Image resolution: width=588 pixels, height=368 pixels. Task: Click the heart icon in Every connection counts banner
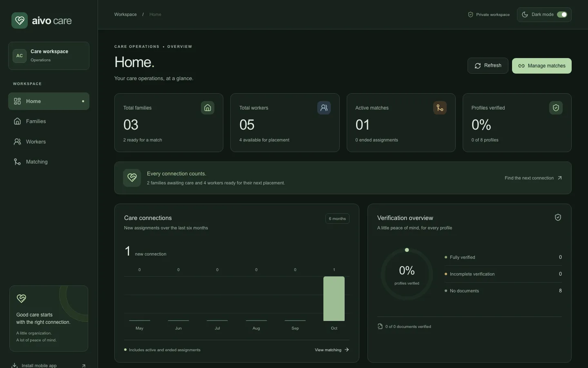[132, 178]
